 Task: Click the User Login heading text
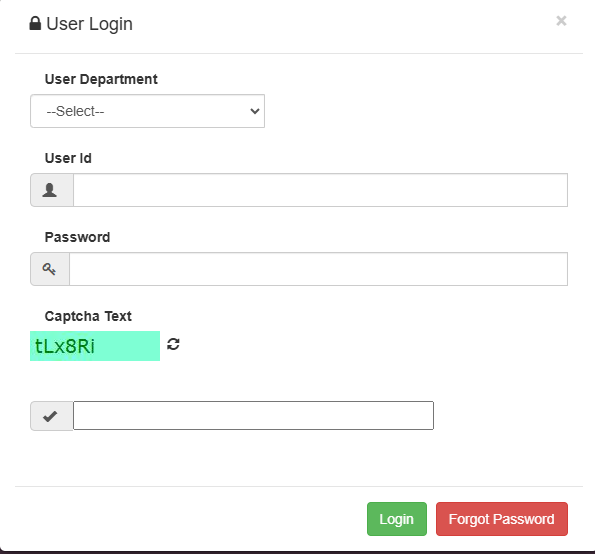[90, 24]
